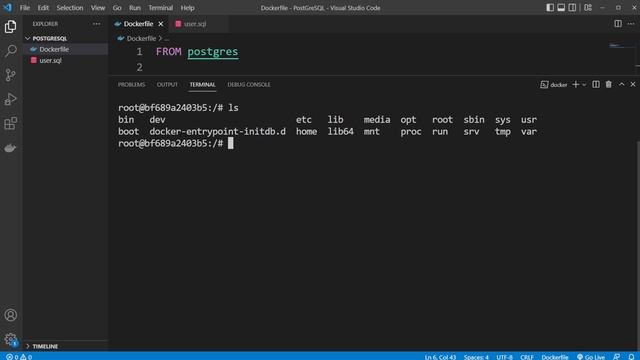The width and height of the screenshot is (640, 360).
Task: Click the FROM keyword on line 1
Action: pyautogui.click(x=169, y=52)
